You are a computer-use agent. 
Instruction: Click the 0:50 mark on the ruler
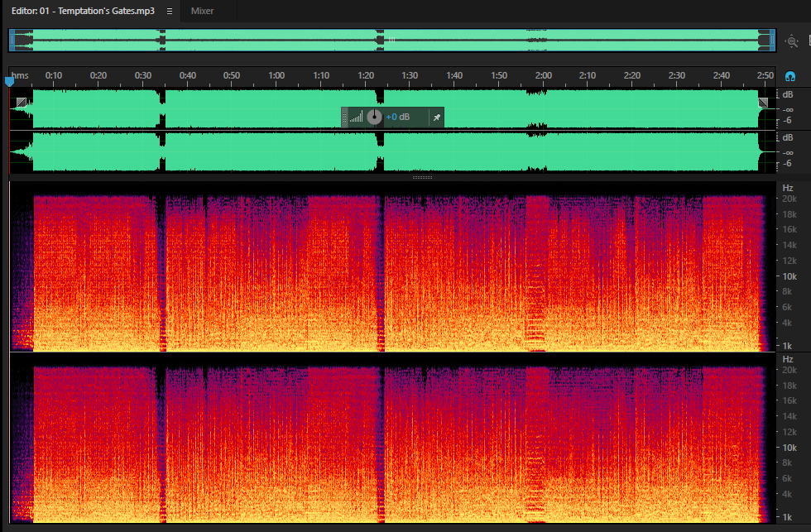(232, 75)
